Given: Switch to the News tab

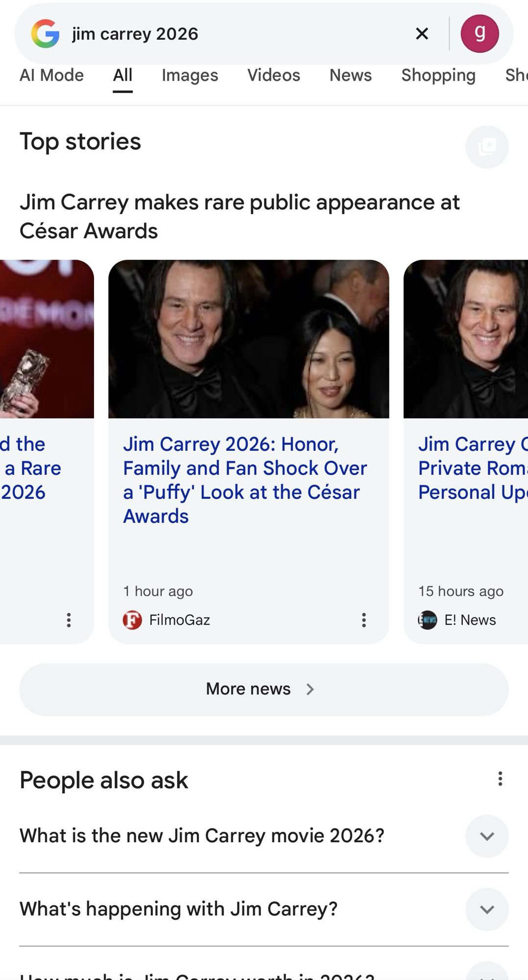Looking at the screenshot, I should point(350,75).
